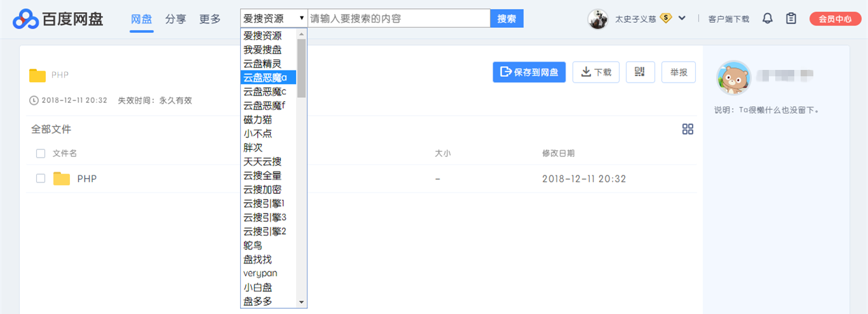Click date text 2018-12-11 20:32 in row
Viewport: 868px width, 314px height.
[584, 179]
